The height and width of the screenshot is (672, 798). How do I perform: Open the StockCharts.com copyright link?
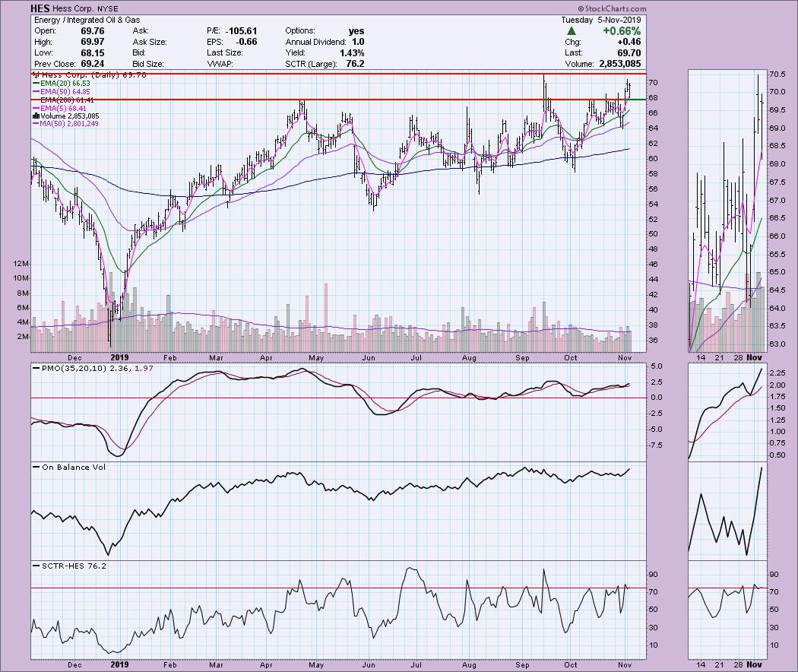pyautogui.click(x=612, y=8)
